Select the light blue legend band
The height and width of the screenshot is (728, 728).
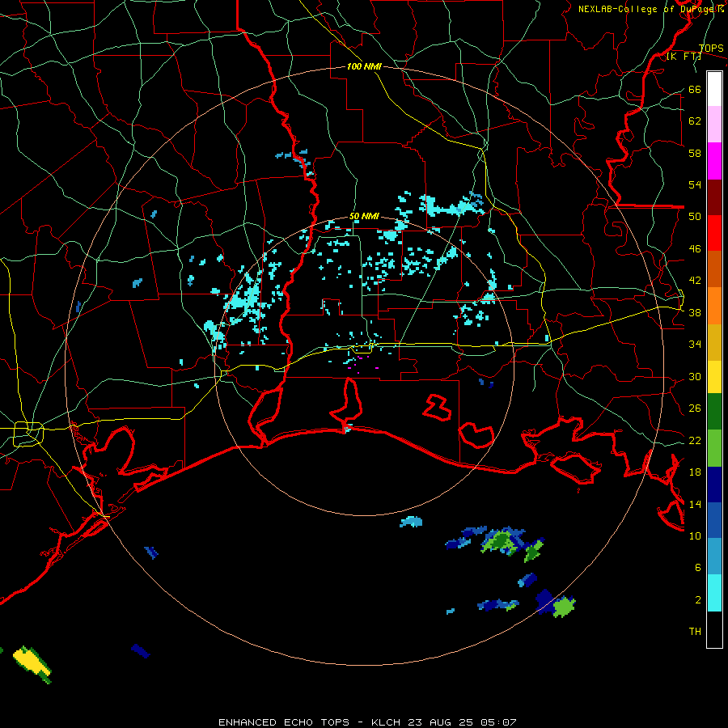714,557
